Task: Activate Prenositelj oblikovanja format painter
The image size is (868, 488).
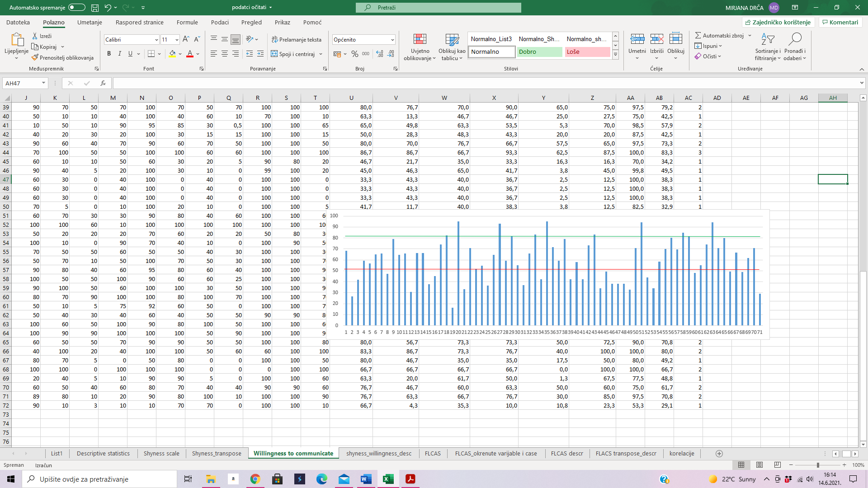Action: click(x=62, y=57)
